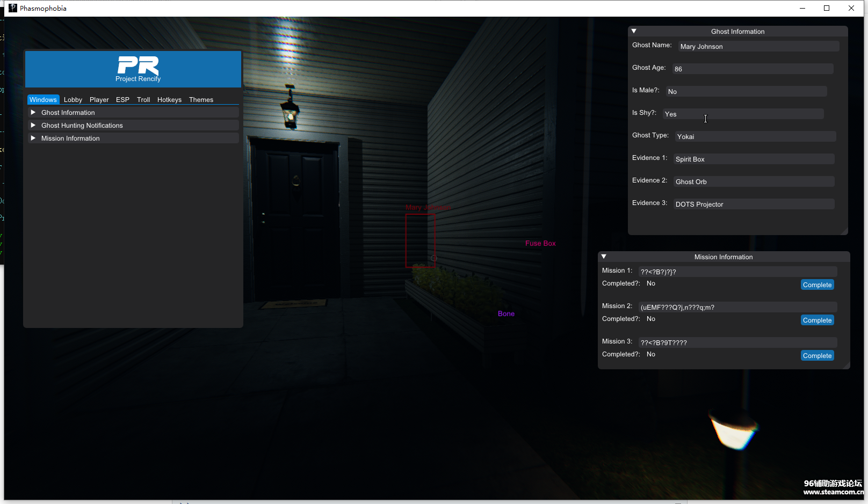Click Complete button for Mission 3

pos(817,356)
